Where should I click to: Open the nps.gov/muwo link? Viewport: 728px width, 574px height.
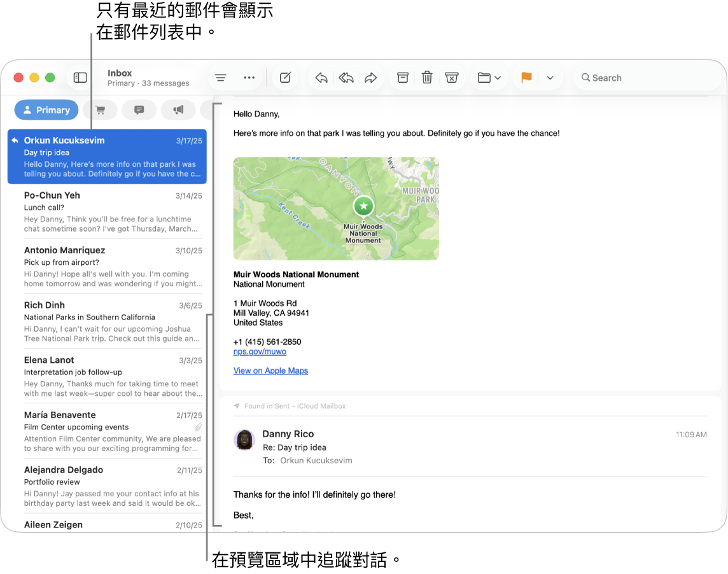pos(260,351)
